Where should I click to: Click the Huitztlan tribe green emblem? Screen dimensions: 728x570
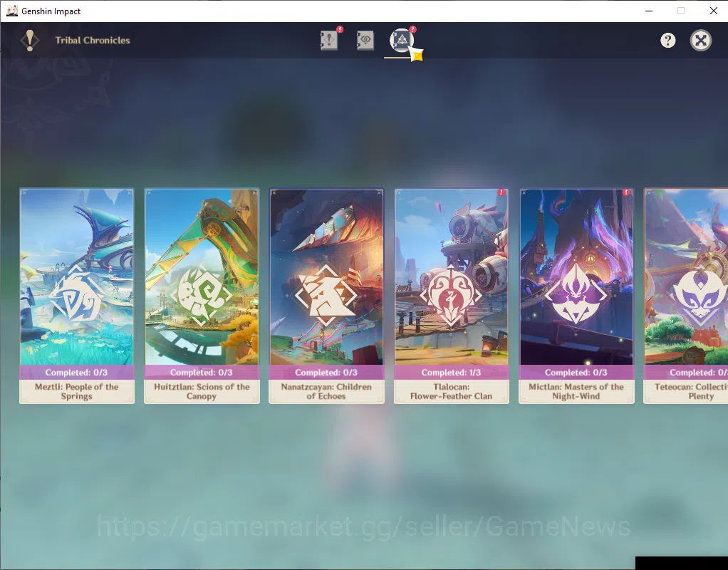coord(202,296)
